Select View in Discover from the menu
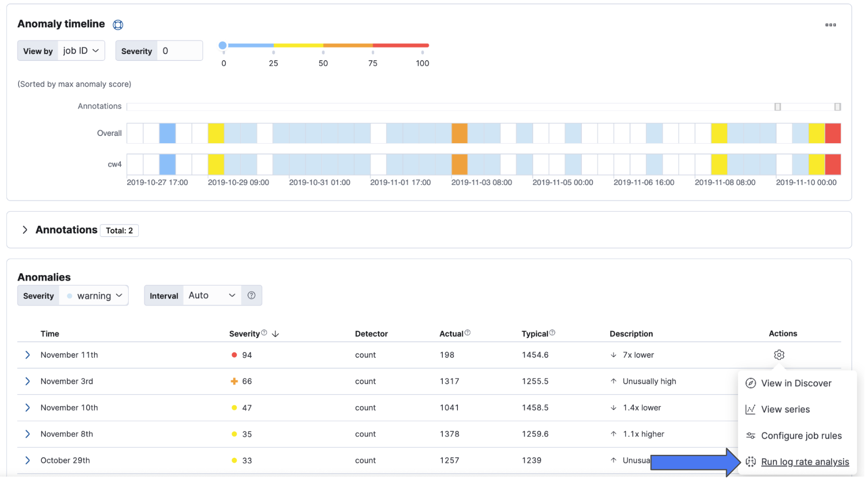868x485 pixels. tap(796, 383)
